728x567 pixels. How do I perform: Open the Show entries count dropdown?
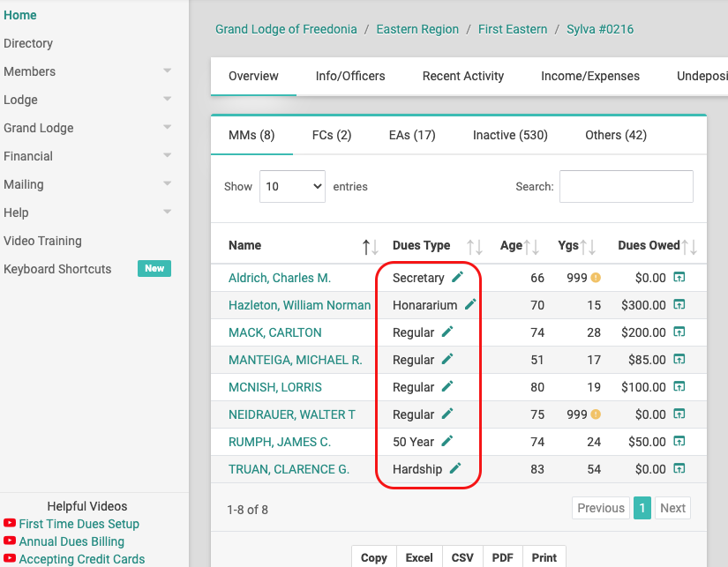292,187
